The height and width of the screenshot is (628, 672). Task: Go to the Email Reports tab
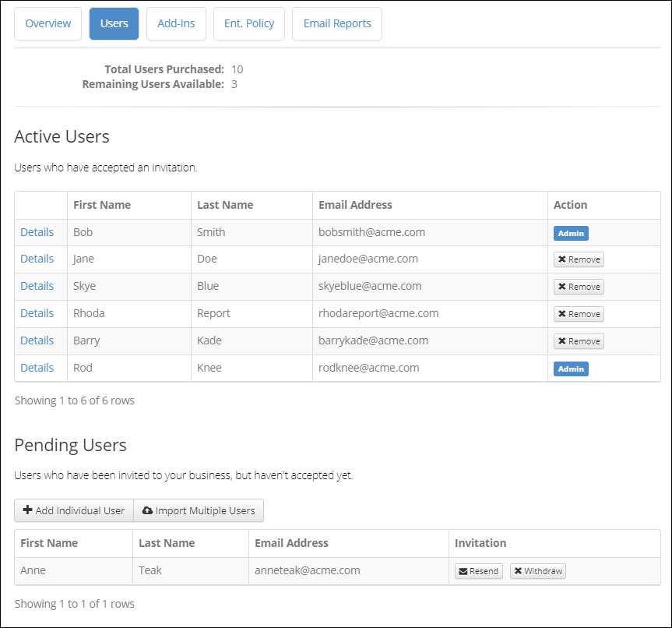tap(337, 23)
